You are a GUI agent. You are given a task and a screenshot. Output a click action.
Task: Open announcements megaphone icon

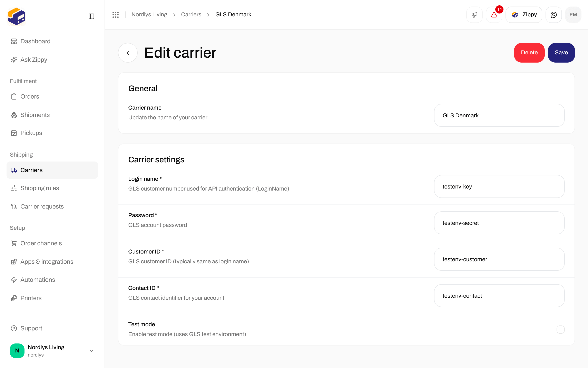[474, 15]
